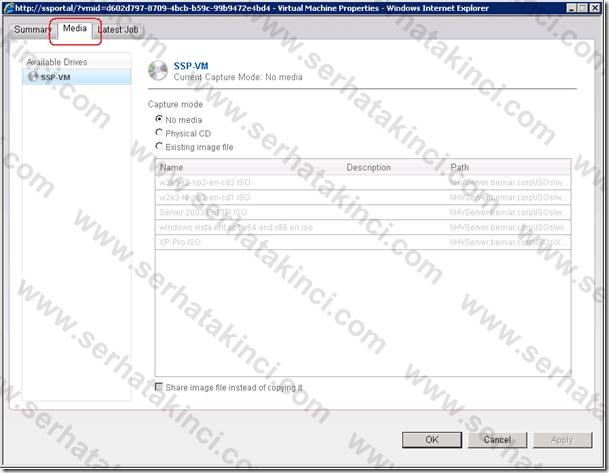The height and width of the screenshot is (473, 609).
Task: Open the Media tab
Action: (x=75, y=29)
